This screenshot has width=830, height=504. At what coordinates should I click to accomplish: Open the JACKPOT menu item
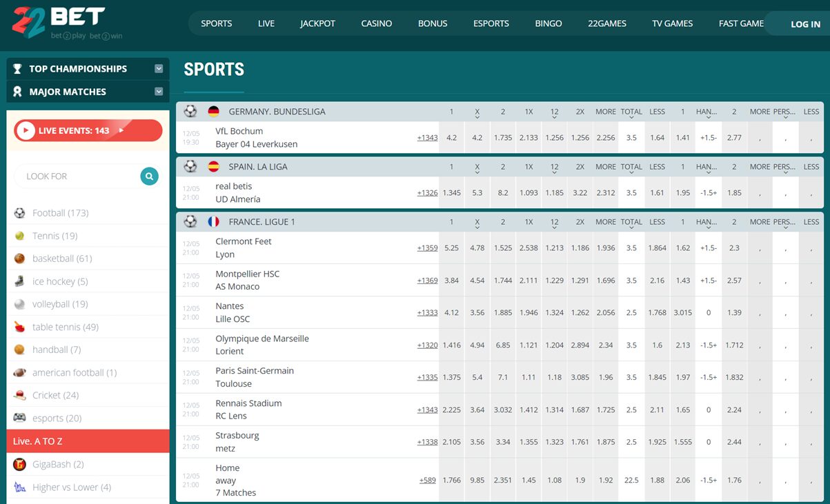[318, 23]
